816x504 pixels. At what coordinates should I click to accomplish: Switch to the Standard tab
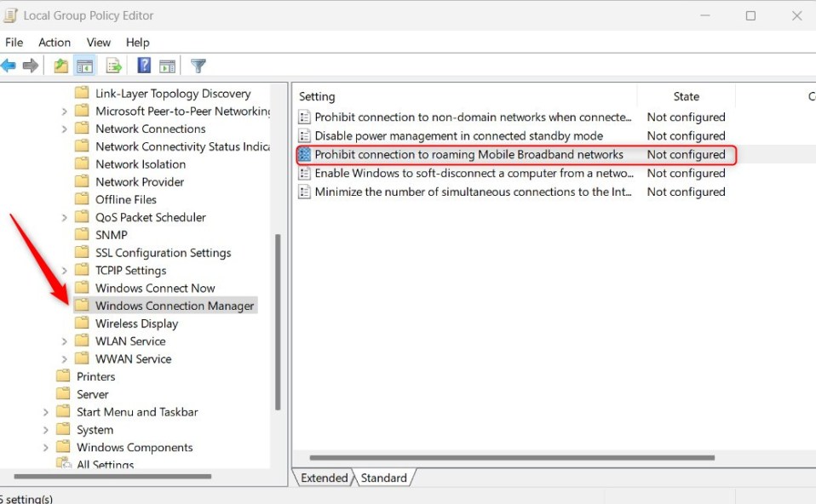(384, 478)
